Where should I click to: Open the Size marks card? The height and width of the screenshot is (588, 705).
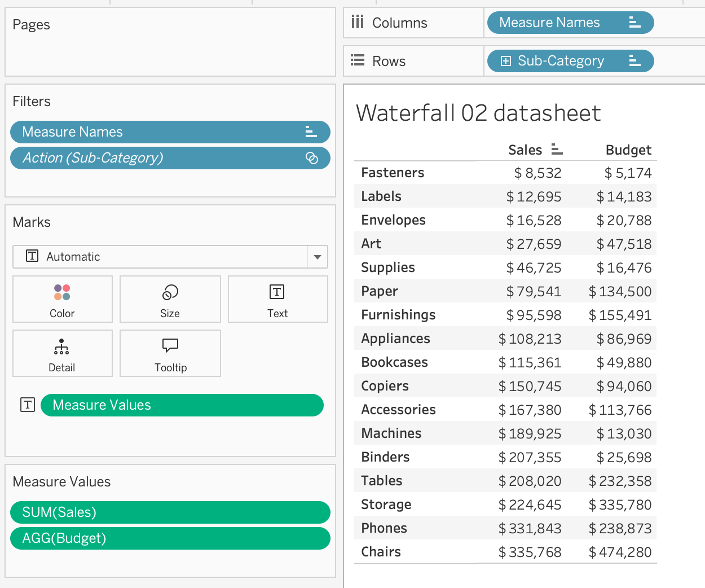tap(170, 299)
